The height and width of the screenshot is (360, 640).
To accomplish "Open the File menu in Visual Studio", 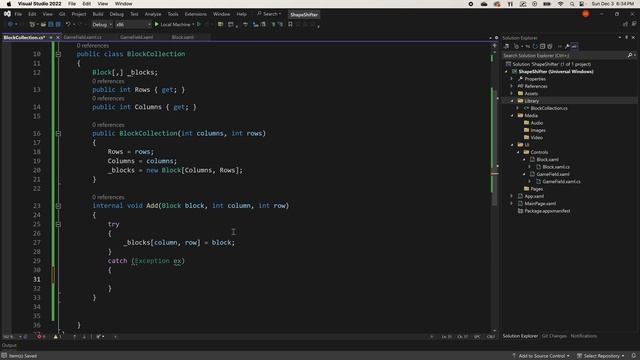I will click(18, 14).
